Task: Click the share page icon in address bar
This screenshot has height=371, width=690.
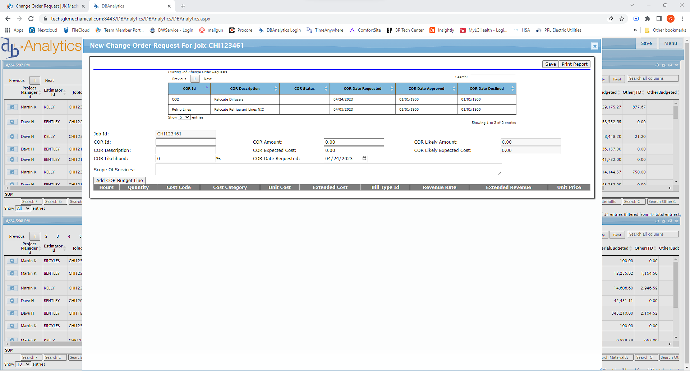Action: tap(611, 19)
